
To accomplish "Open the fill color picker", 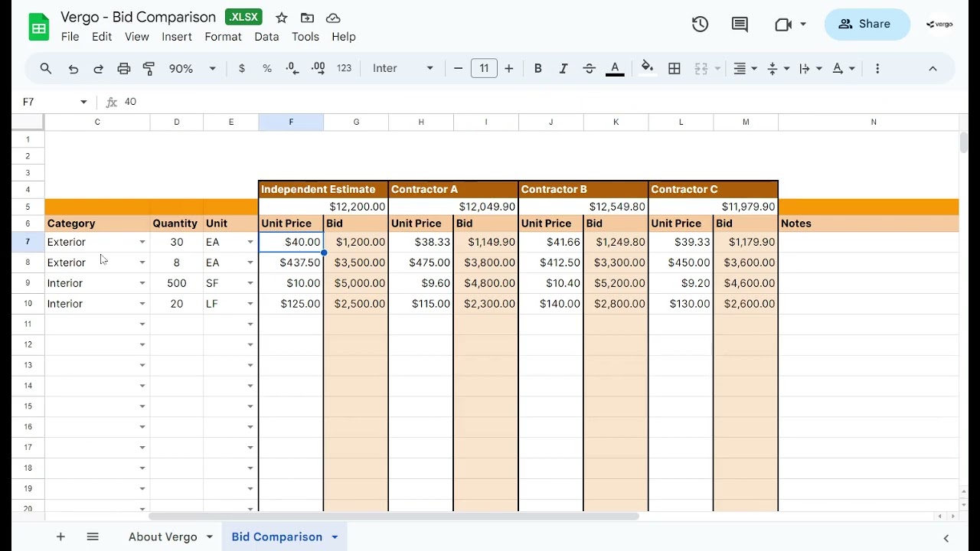I will [x=648, y=69].
